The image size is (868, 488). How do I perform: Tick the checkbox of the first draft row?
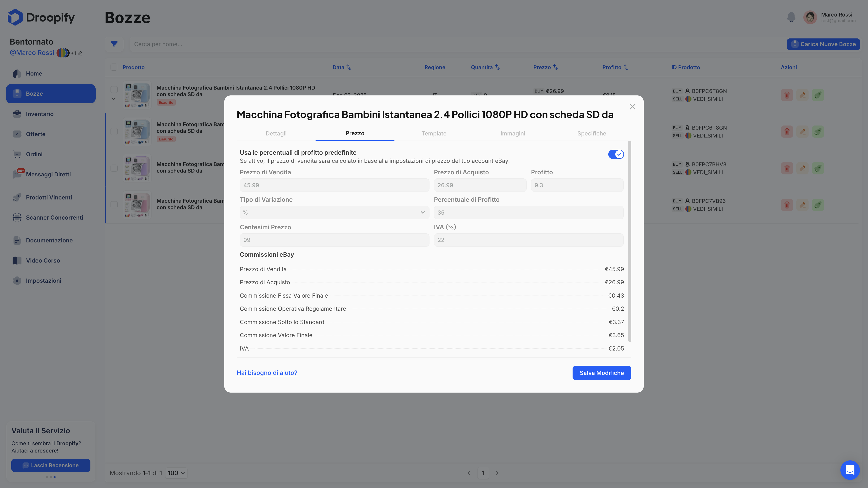(x=114, y=89)
